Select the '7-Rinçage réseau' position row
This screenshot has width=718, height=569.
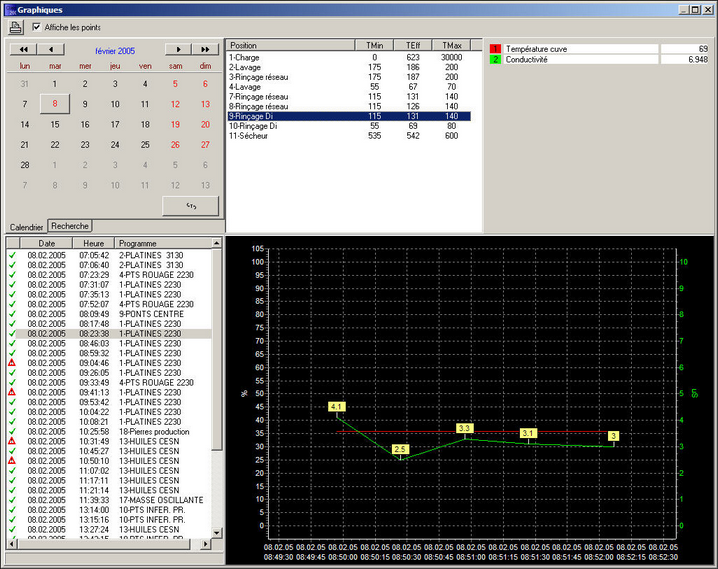(349, 97)
